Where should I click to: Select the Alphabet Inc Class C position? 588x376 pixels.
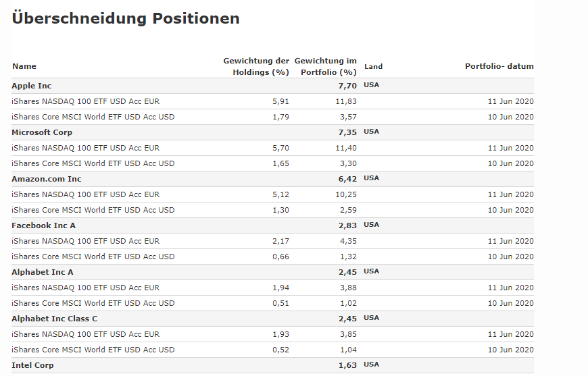click(54, 319)
